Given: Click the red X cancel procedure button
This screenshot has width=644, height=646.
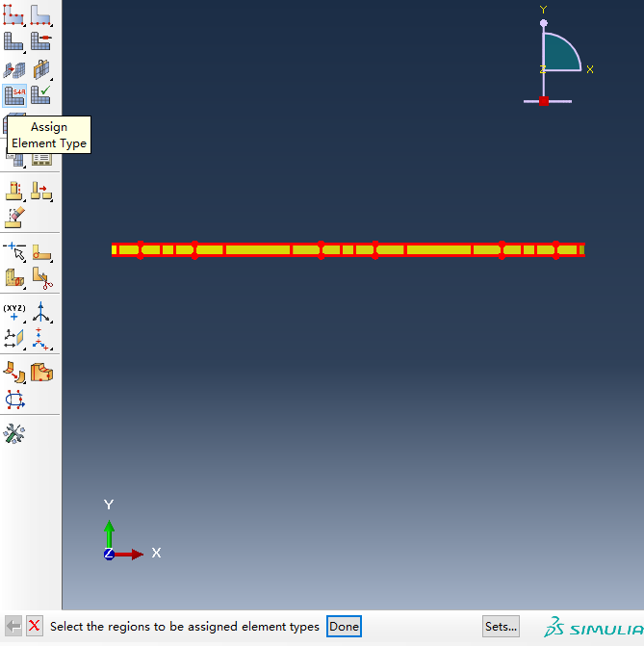Looking at the screenshot, I should tap(35, 626).
